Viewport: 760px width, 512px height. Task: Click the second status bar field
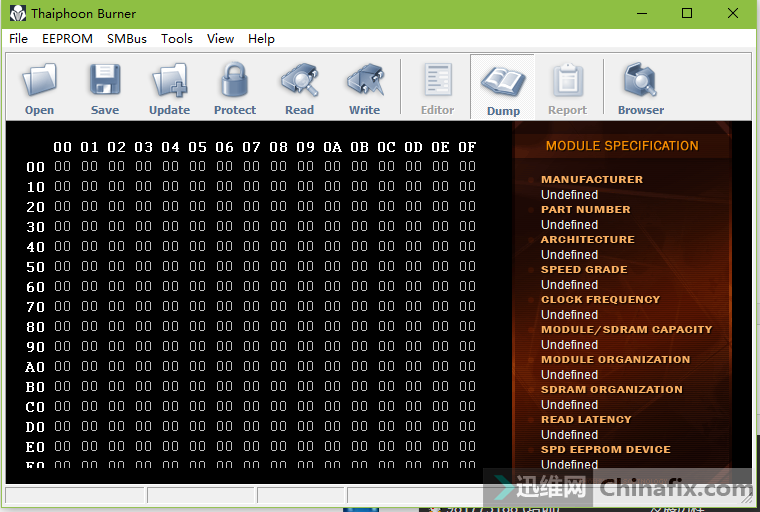click(201, 496)
